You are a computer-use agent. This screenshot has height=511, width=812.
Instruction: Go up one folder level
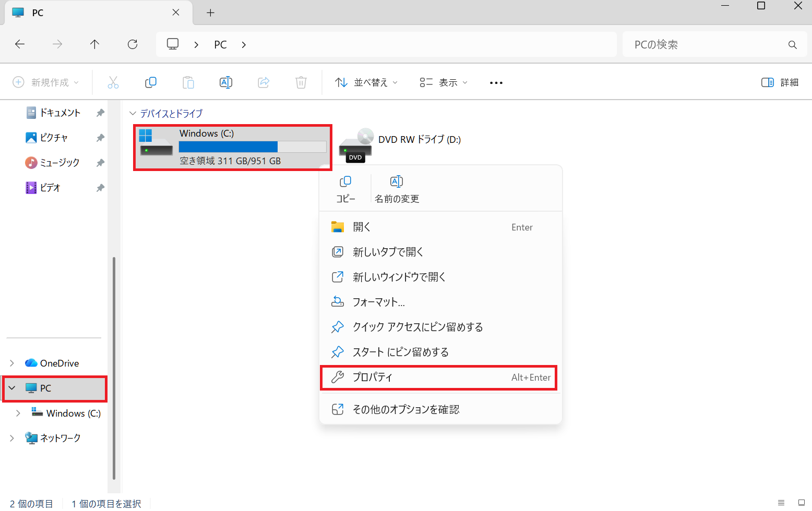[94, 44]
